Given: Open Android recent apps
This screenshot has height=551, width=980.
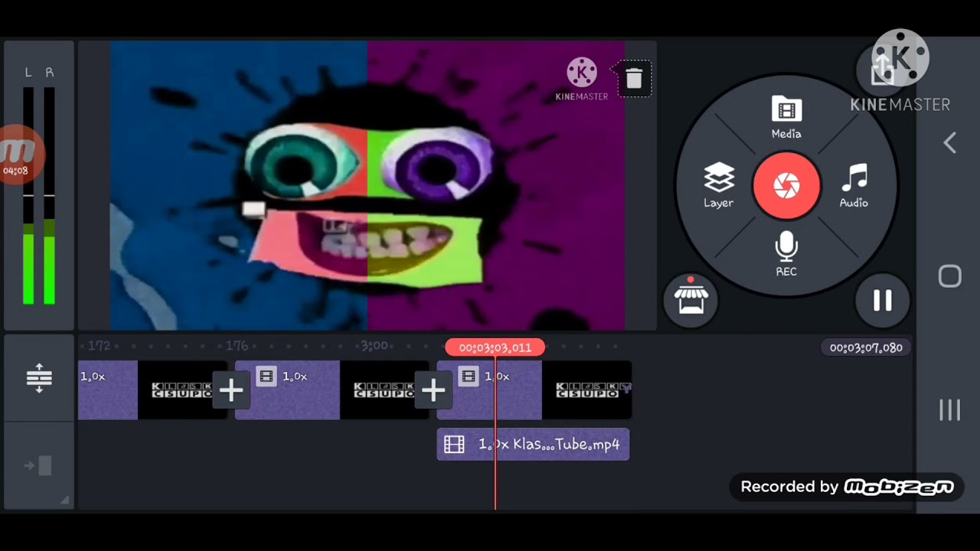Looking at the screenshot, I should tap(949, 410).
